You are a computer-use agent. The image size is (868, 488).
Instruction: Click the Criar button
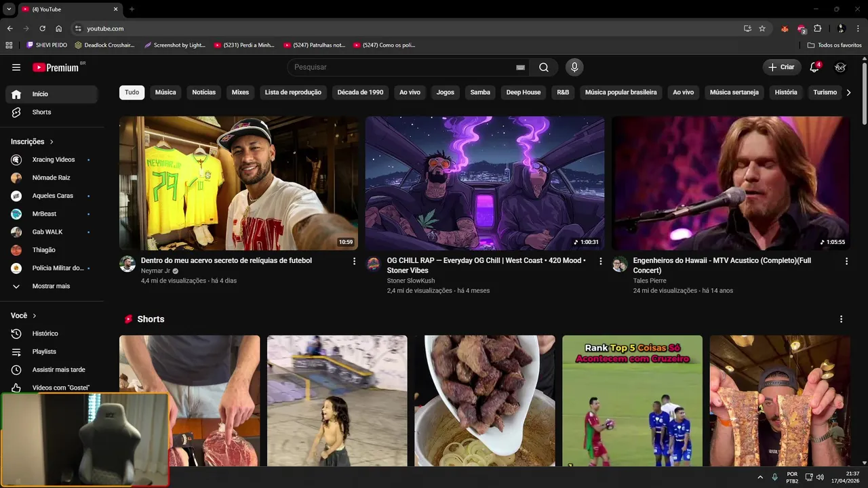781,67
